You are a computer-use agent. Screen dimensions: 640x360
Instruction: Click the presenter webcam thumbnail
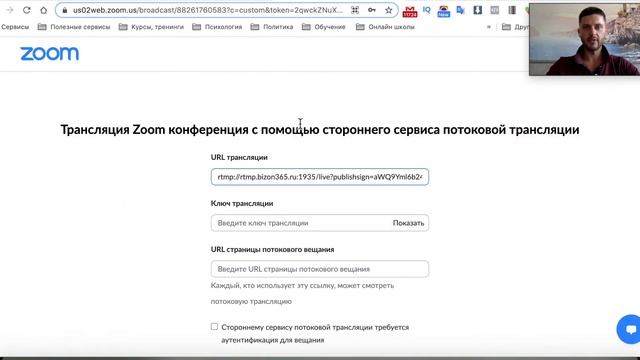584,39
